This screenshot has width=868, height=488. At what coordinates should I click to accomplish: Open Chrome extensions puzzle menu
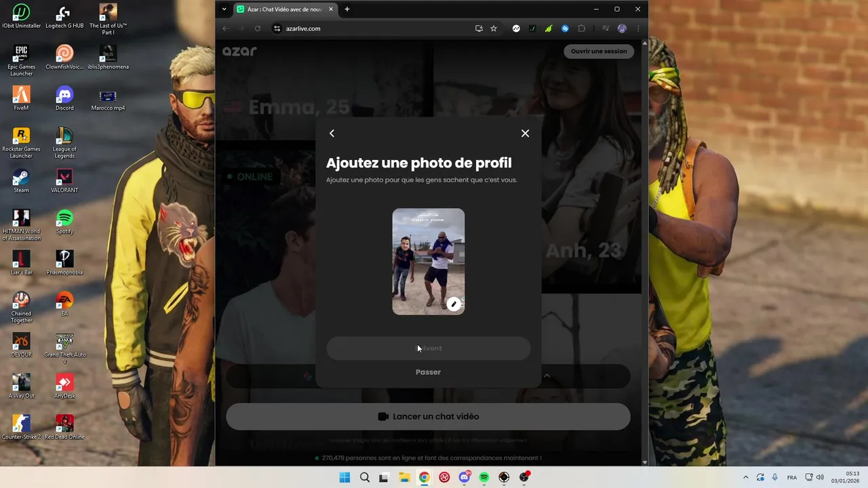pos(581,28)
